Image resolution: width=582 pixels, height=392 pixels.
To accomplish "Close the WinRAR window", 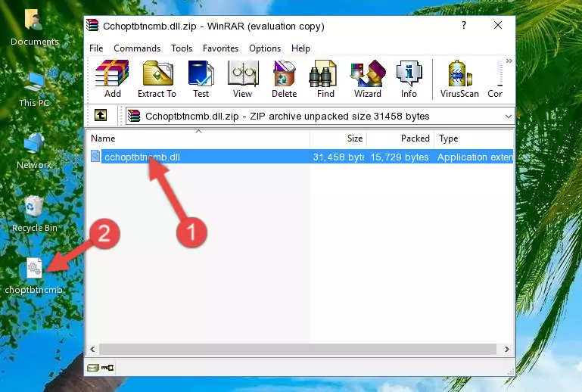I will (498, 25).
